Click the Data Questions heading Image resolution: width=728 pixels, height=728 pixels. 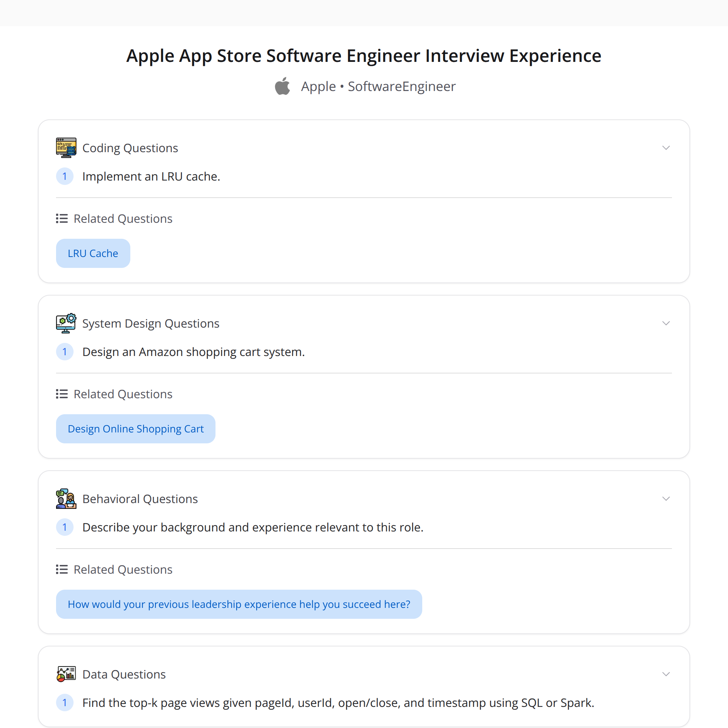click(124, 674)
